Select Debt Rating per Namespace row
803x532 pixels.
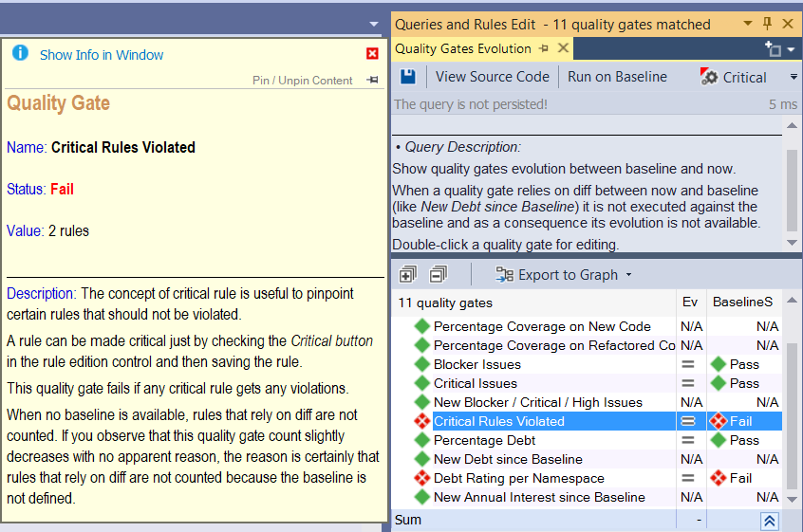point(519,478)
